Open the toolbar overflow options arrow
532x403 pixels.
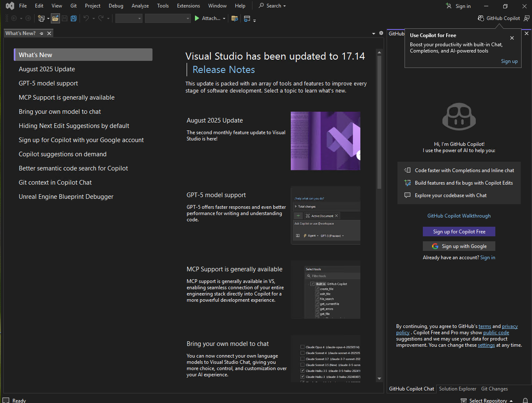click(x=255, y=20)
